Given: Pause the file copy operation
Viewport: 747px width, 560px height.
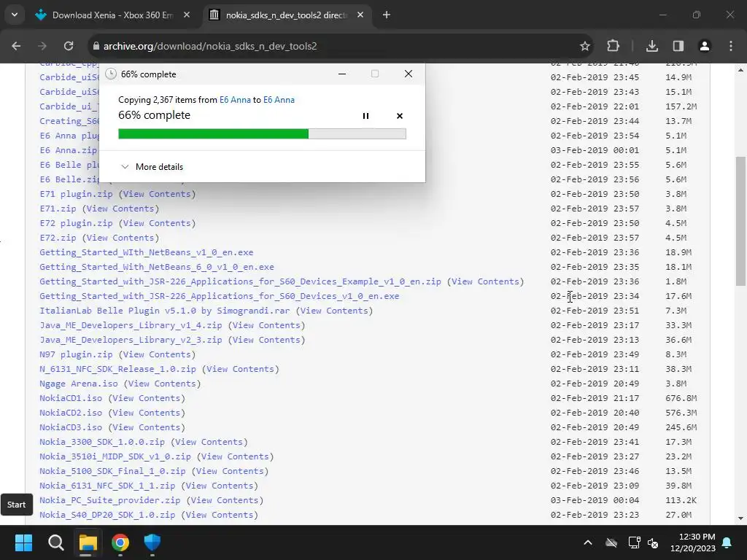Looking at the screenshot, I should coord(365,116).
